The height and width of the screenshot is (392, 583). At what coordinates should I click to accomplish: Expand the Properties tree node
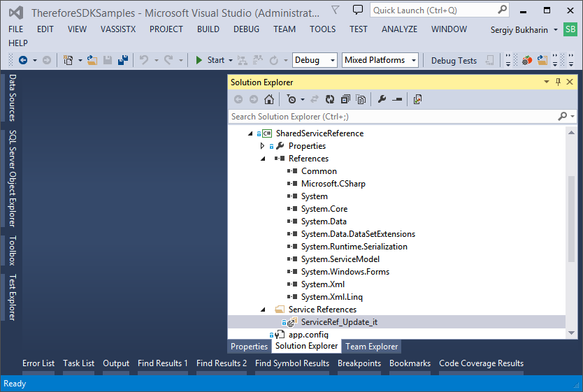[263, 146]
